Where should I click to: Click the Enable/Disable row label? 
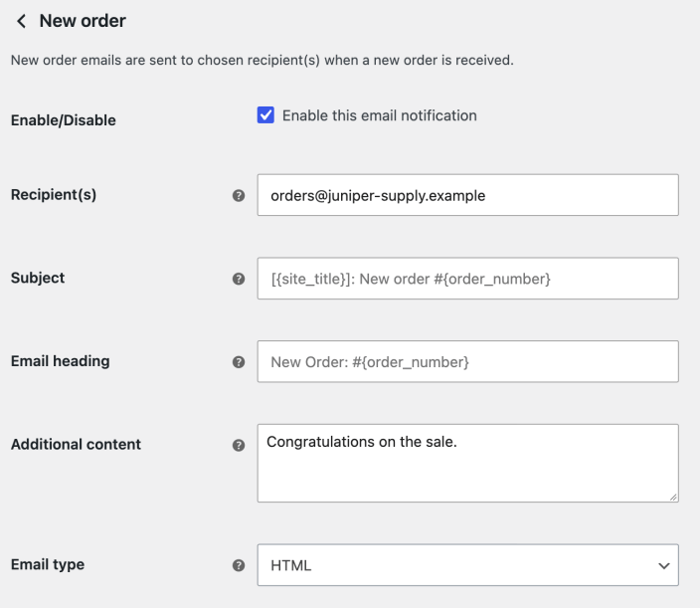[x=64, y=120]
